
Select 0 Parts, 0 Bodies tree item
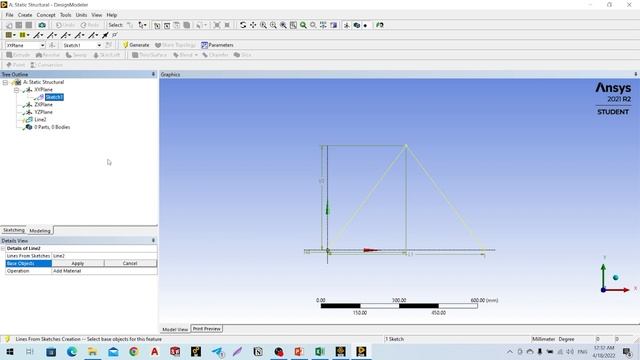pos(52,127)
